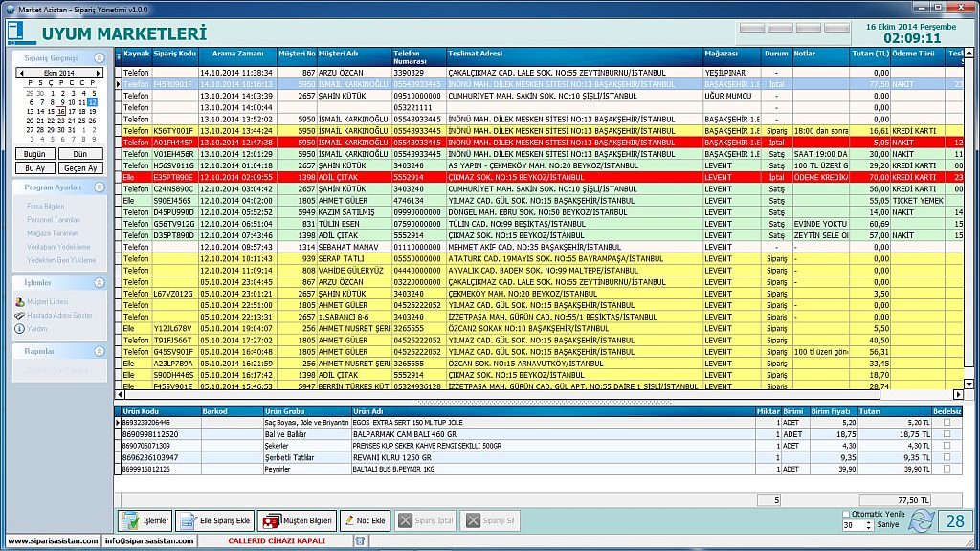Click product barcode 8690998112520

150,434
